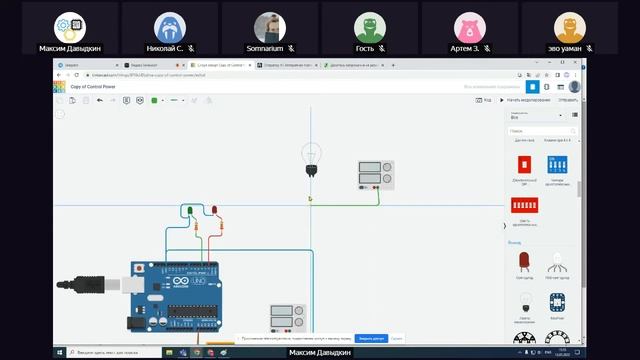Switch to the first browser tab
Image resolution: width=640 pixels, height=360 pixels.
pos(87,65)
